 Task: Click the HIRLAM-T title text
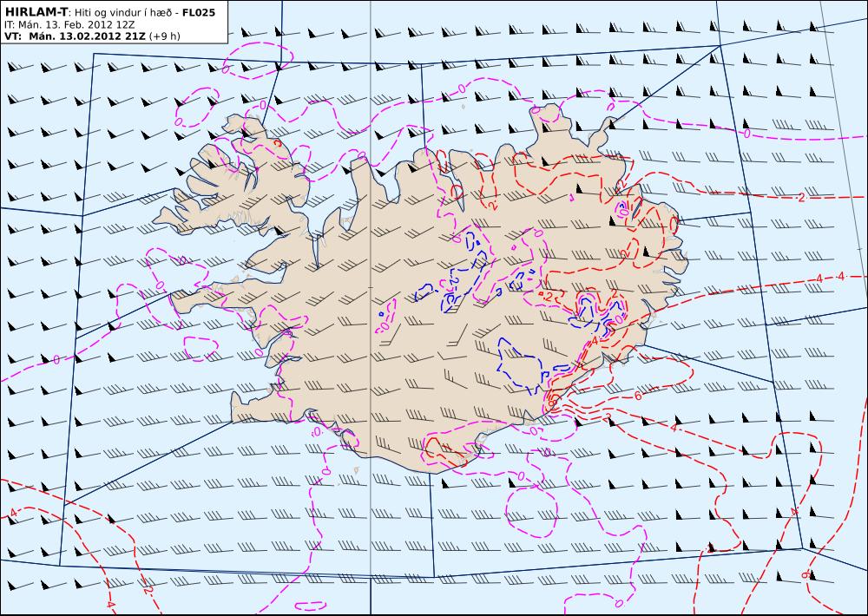click(36, 11)
